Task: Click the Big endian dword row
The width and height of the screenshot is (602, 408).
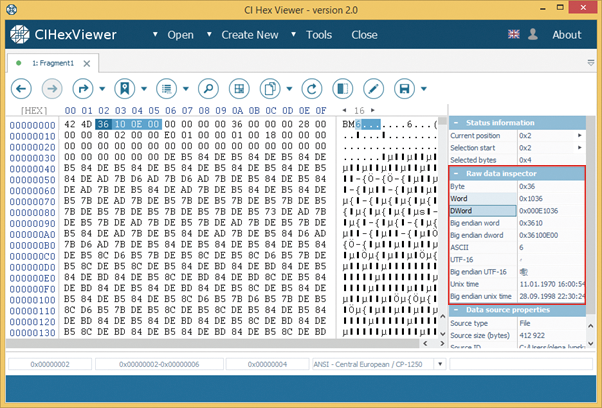Action: 517,235
